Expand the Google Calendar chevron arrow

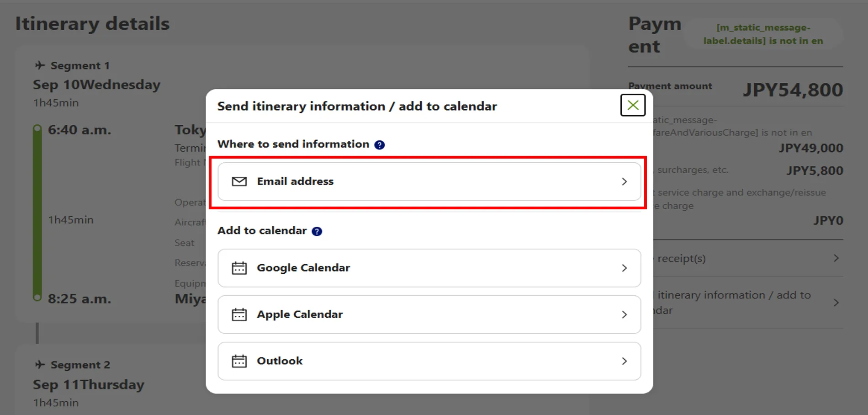coord(624,268)
